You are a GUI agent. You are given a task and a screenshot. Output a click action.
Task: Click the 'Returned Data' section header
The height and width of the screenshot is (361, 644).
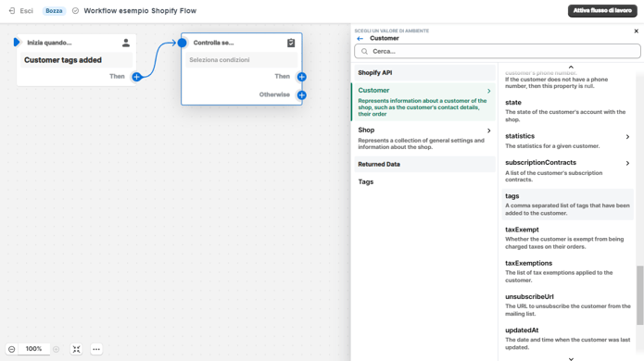click(x=424, y=164)
